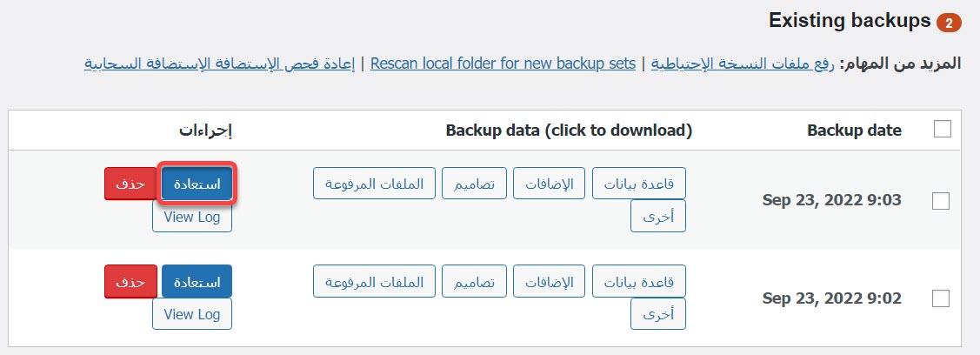Download الملفات المرفوعة (uploads) from 9:02 backup
The height and width of the screenshot is (355, 980).
[x=374, y=281]
